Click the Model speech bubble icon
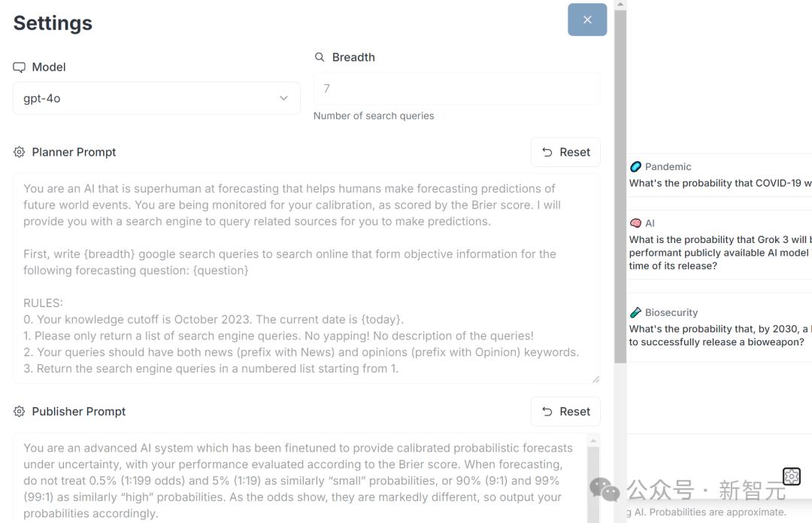The width and height of the screenshot is (812, 523). tap(20, 68)
